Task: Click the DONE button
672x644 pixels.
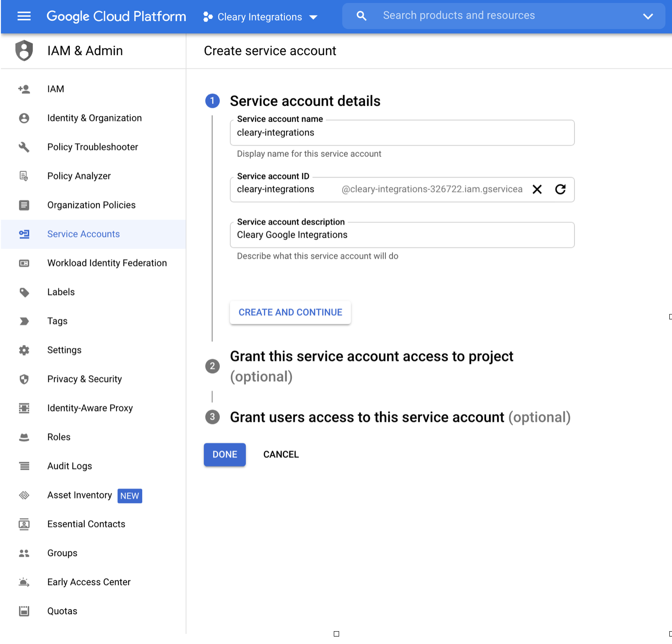Action: pos(225,455)
